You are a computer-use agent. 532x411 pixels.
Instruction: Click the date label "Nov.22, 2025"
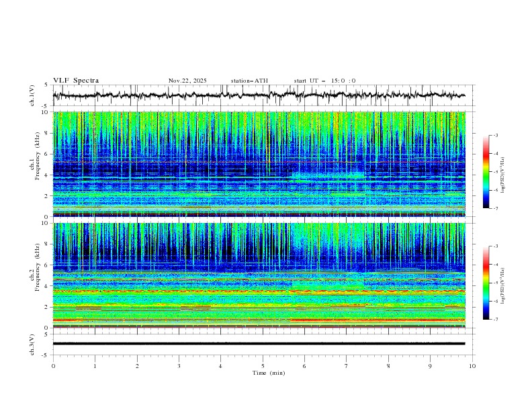[x=187, y=81]
